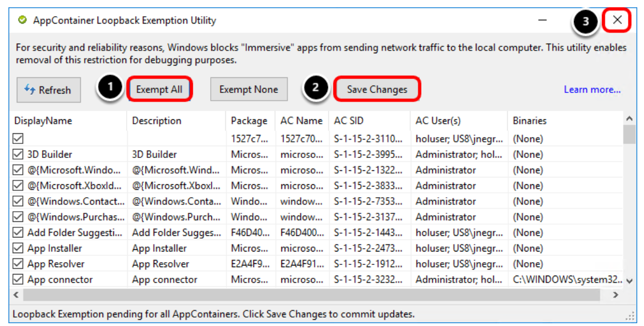The height and width of the screenshot is (326, 644).
Task: Click the vertical scrollbar up arrow
Action: click(628, 118)
